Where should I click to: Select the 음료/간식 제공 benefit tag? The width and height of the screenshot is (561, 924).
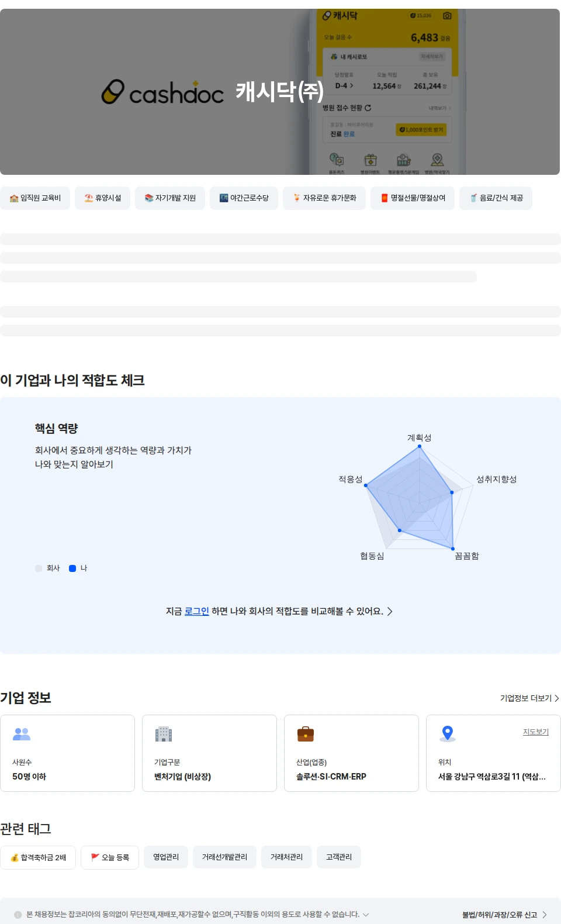pos(496,198)
